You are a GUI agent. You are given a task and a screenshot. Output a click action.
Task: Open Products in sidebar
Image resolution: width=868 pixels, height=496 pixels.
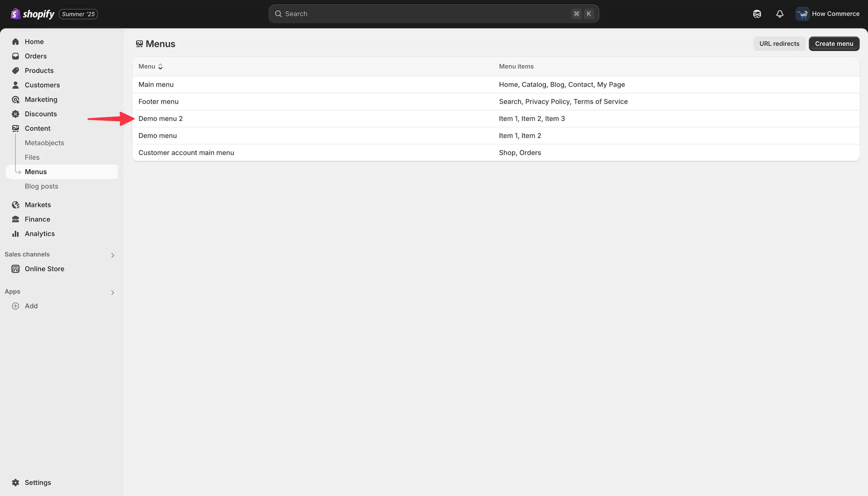tap(62, 70)
